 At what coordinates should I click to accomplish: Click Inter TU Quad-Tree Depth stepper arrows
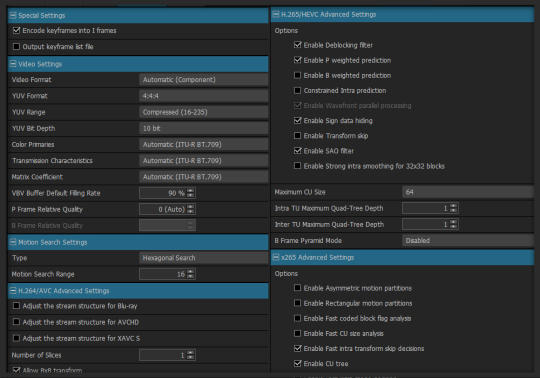tap(454, 224)
